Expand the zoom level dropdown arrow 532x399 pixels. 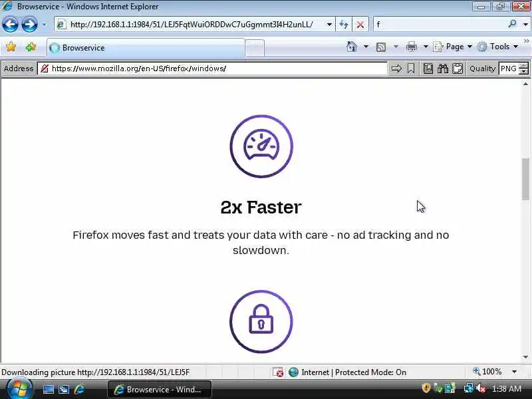(x=514, y=372)
